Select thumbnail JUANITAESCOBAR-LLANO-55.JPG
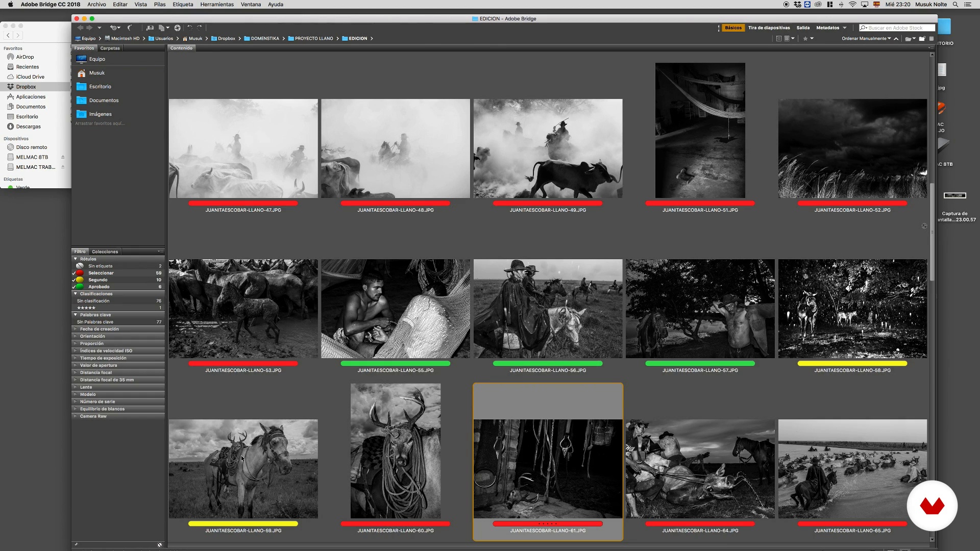Screen dimensions: 980x551 (395, 309)
